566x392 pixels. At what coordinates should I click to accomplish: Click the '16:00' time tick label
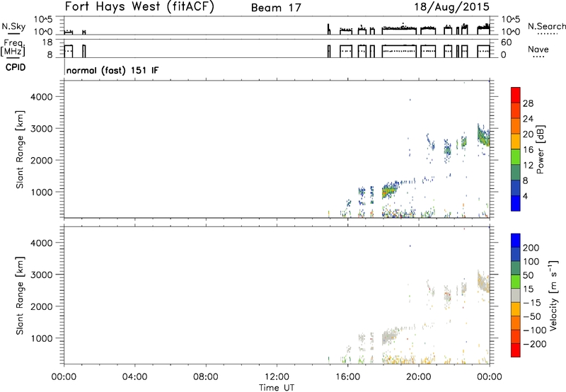click(x=347, y=377)
